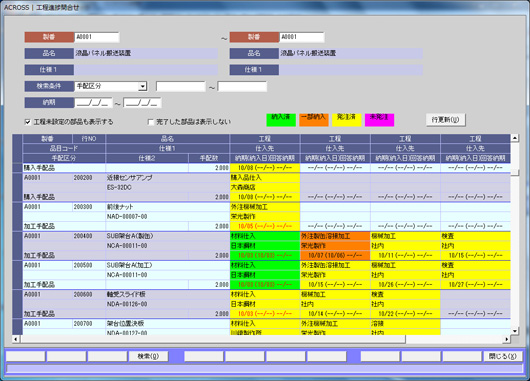Viewport: 530px width, 381px height.
Task: Enable 完了した部品は表示しない checkbox
Action: tap(151, 122)
